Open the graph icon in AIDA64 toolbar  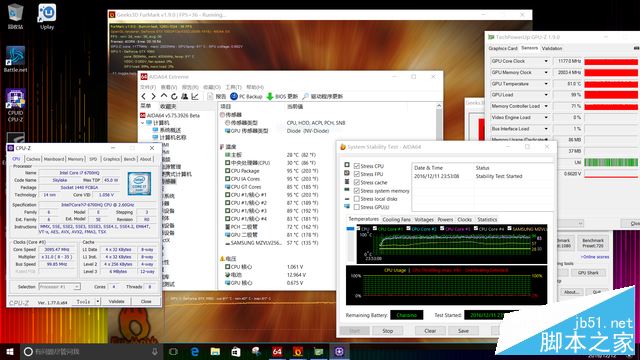point(195,96)
